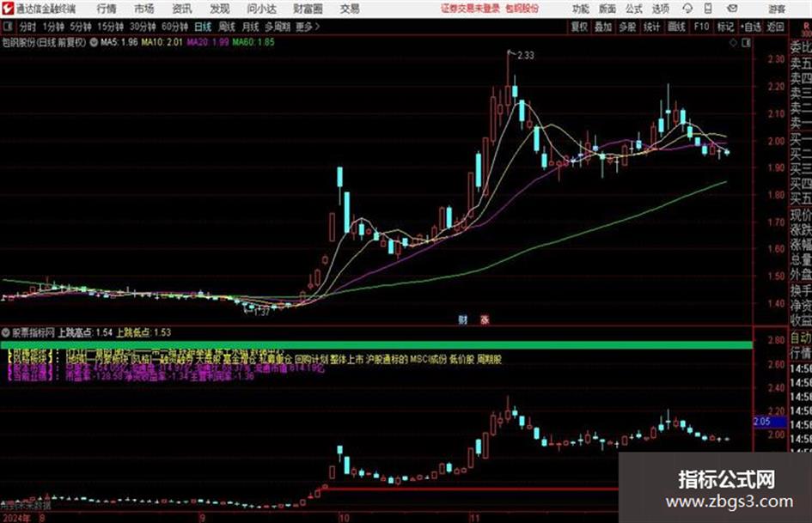Screen dimensions: 812x523
Task: Switch to the 30分钟 period tab
Action: click(143, 27)
